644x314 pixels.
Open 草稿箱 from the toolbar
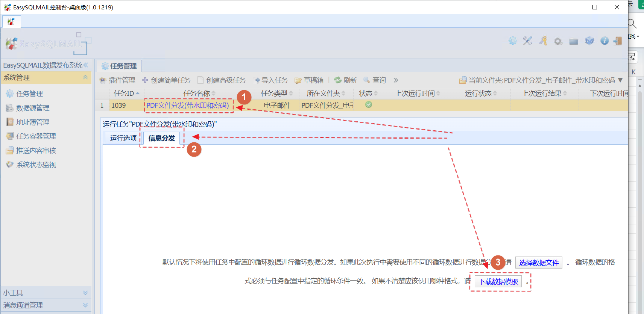(x=309, y=80)
